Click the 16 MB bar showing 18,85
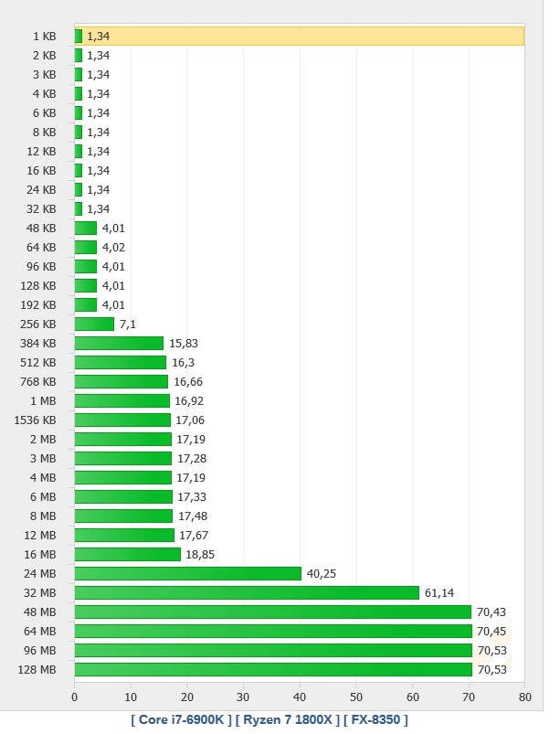The height and width of the screenshot is (734, 560). point(127,554)
